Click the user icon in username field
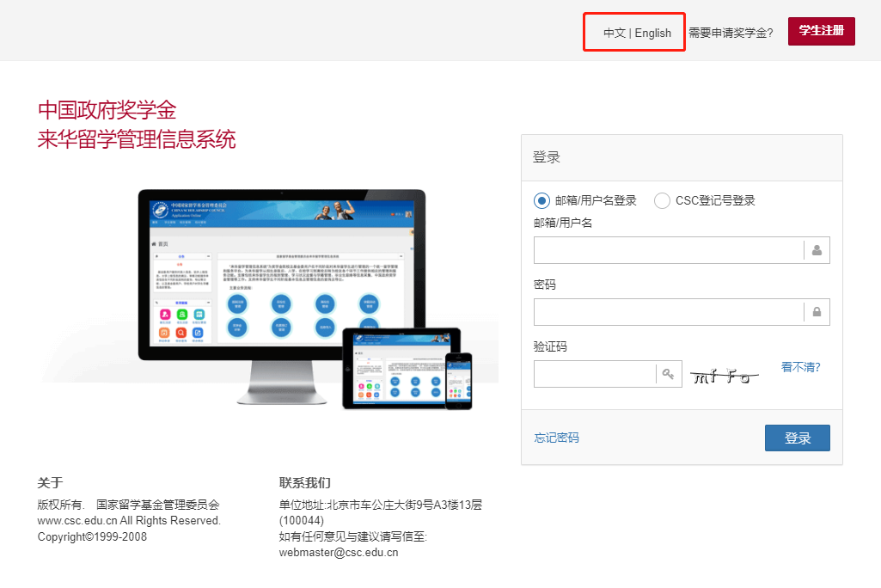881x588 pixels. click(x=817, y=250)
